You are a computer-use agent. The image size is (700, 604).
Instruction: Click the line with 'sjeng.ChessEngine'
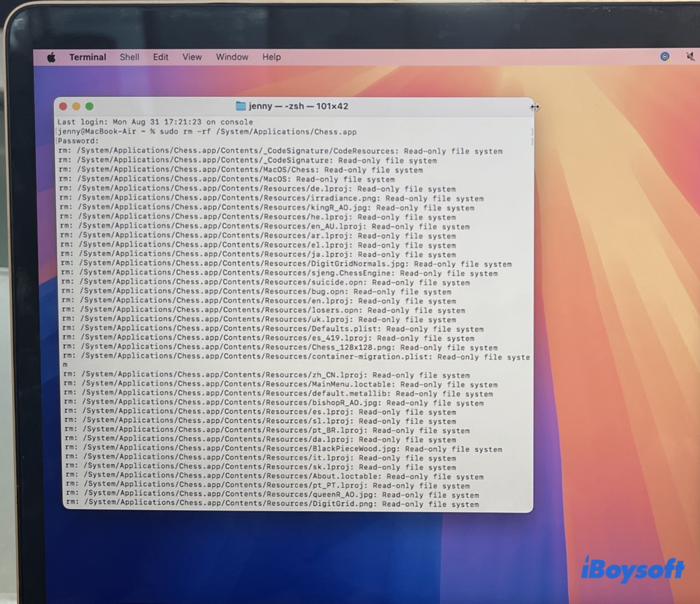click(x=279, y=273)
